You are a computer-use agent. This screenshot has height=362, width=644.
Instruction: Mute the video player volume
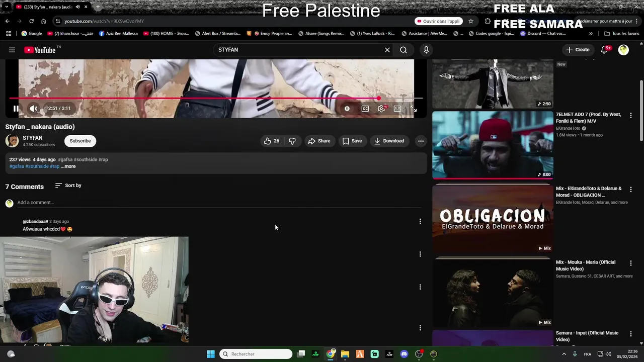(33, 108)
